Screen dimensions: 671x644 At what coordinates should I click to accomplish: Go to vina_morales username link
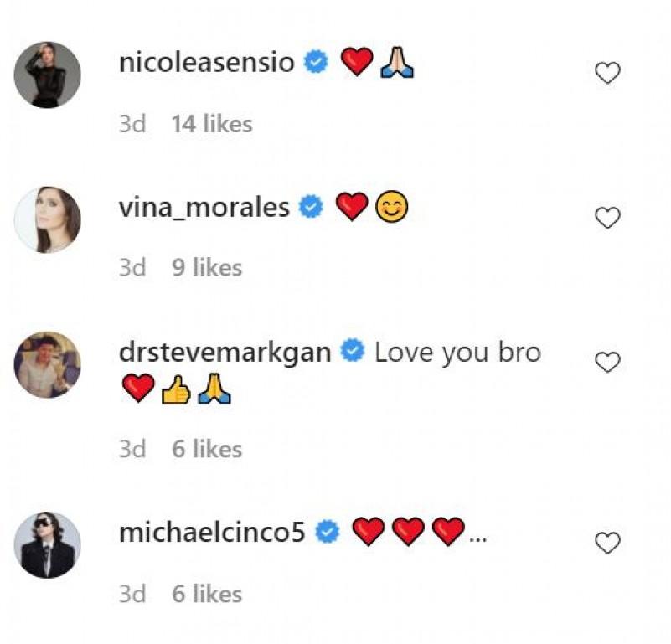click(x=204, y=207)
